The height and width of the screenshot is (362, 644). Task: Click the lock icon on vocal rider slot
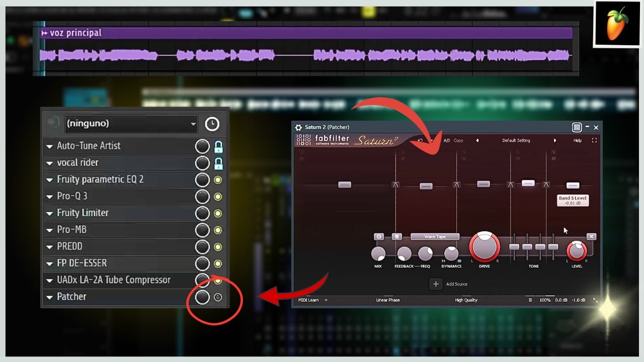218,163
